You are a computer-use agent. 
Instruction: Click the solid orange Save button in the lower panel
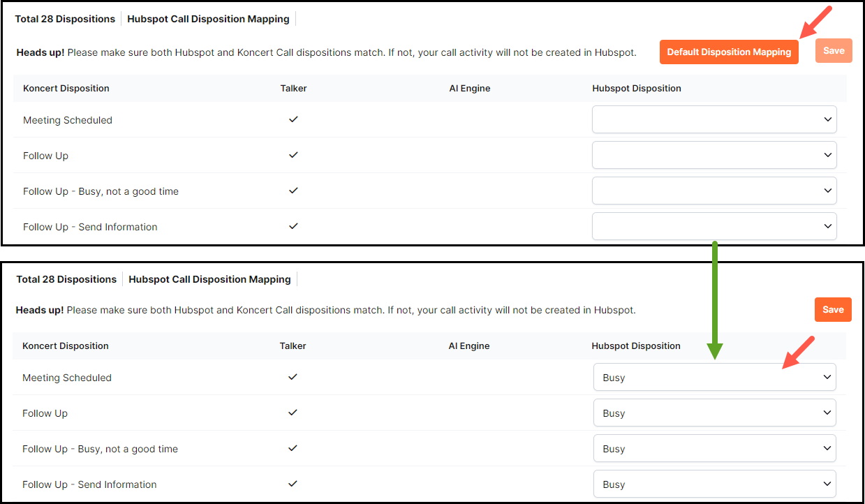pyautogui.click(x=833, y=309)
